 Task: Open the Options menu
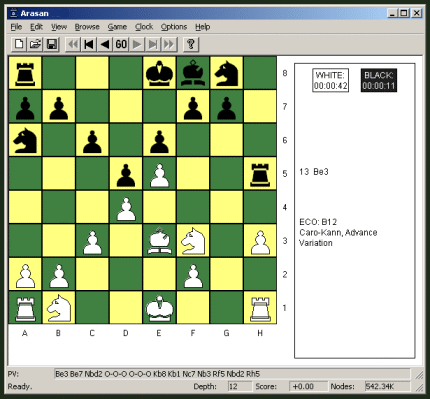coord(174,27)
